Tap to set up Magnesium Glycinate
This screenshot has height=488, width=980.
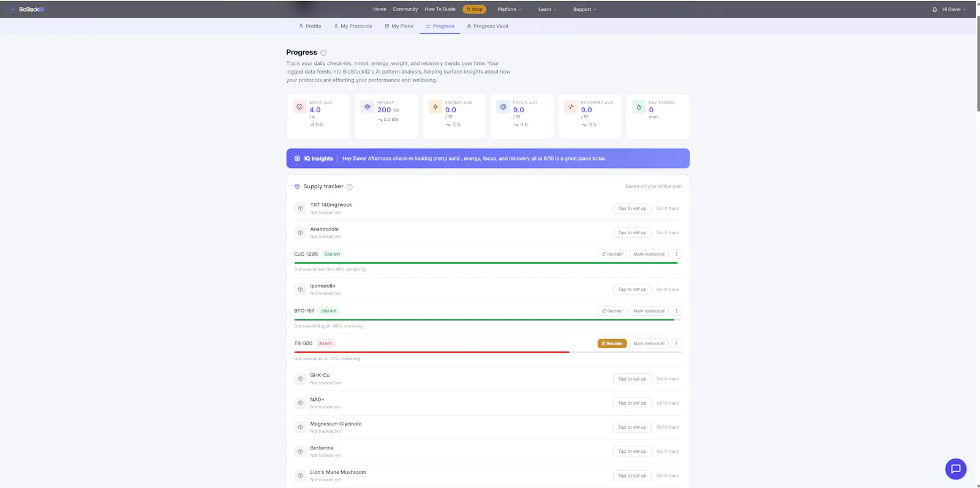[632, 427]
